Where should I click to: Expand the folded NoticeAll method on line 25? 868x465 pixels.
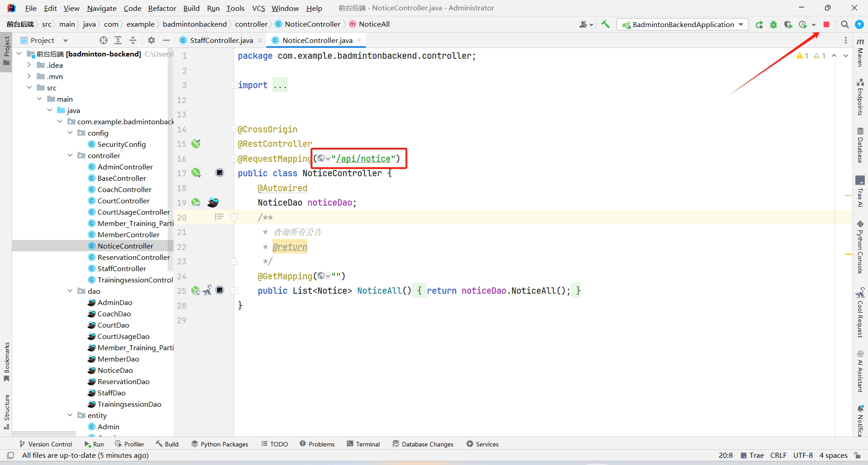pos(234,291)
